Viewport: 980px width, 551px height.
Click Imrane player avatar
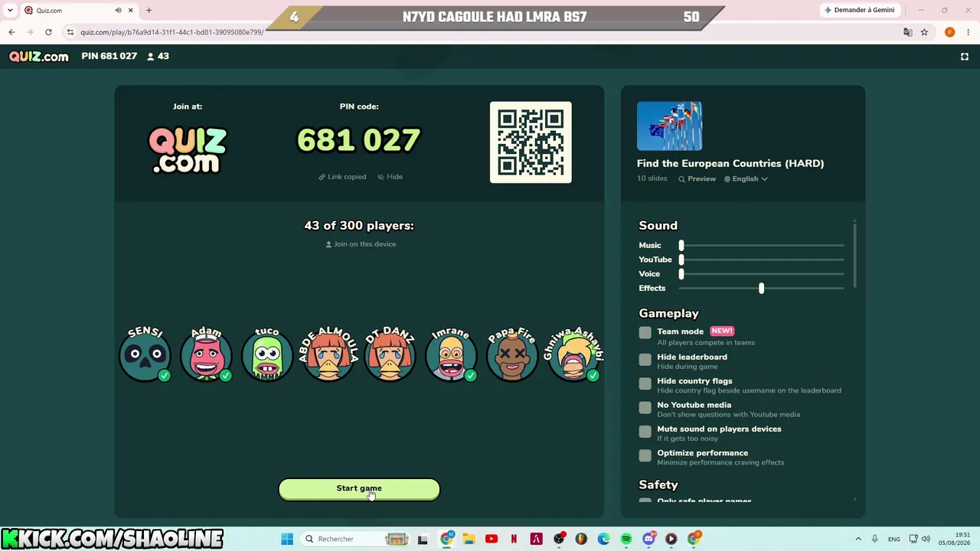(x=451, y=354)
